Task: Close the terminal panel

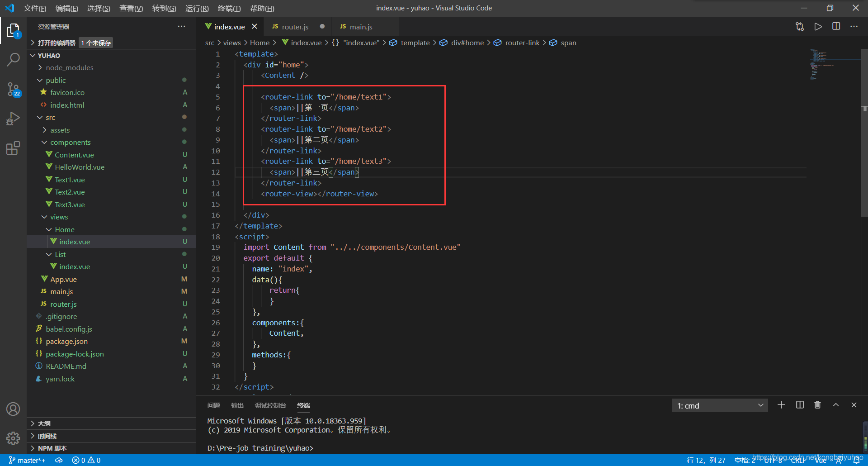Action: pos(854,405)
